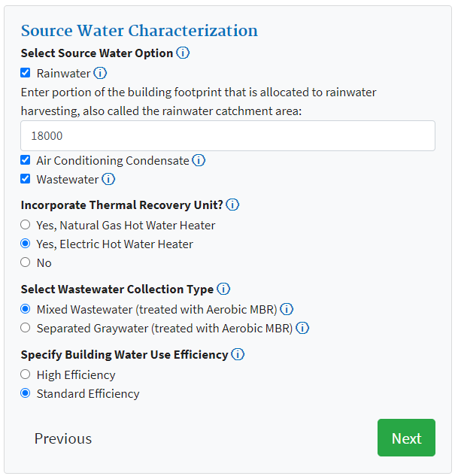Click info icon beside Wastewater Collection Type

click(223, 289)
